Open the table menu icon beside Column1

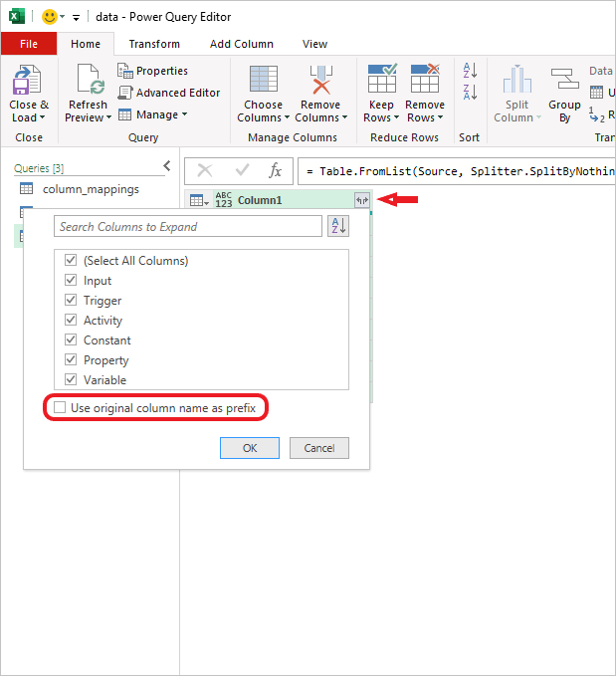[x=199, y=200]
